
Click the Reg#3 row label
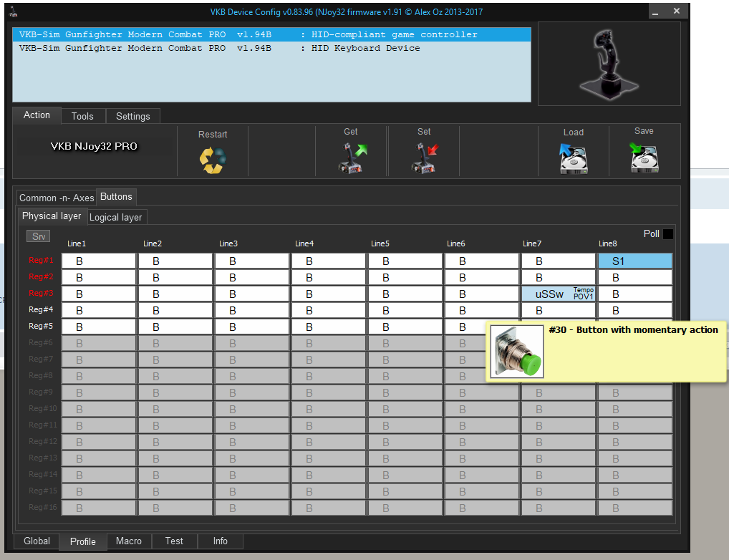coord(41,293)
